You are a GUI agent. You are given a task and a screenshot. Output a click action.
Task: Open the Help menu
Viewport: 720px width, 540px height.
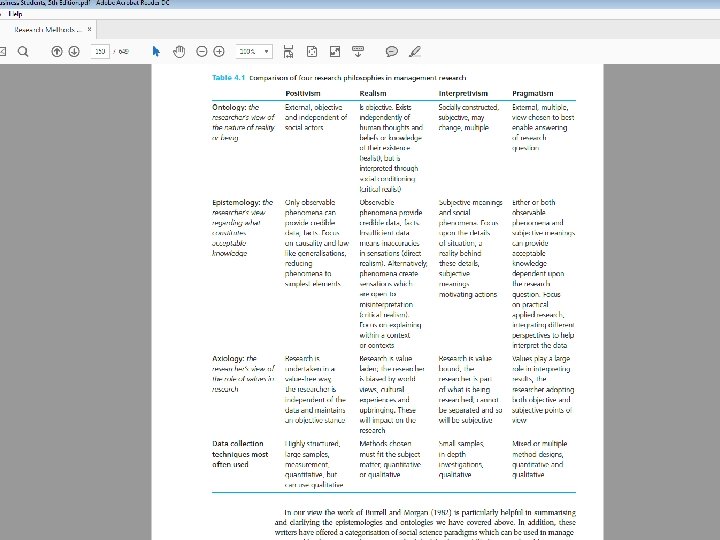pos(15,14)
